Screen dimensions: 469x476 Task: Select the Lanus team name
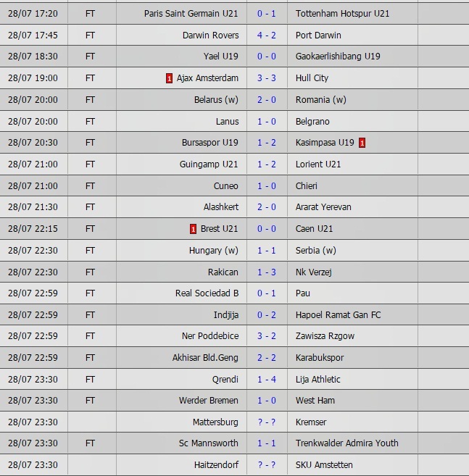click(x=227, y=122)
